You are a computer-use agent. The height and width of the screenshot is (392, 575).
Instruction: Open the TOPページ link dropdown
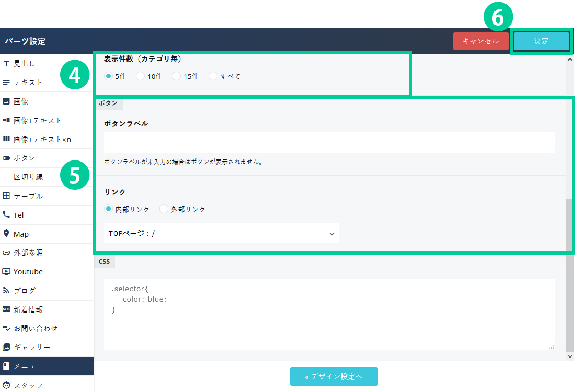tap(221, 233)
